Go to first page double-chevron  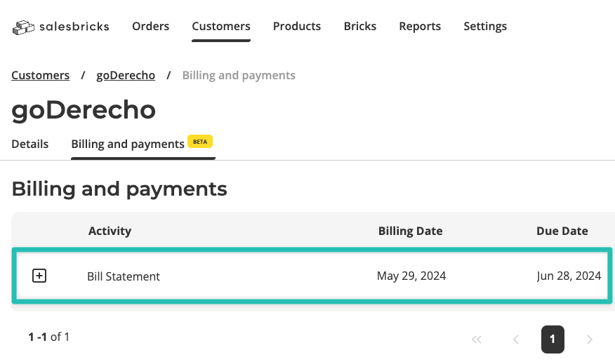[477, 339]
